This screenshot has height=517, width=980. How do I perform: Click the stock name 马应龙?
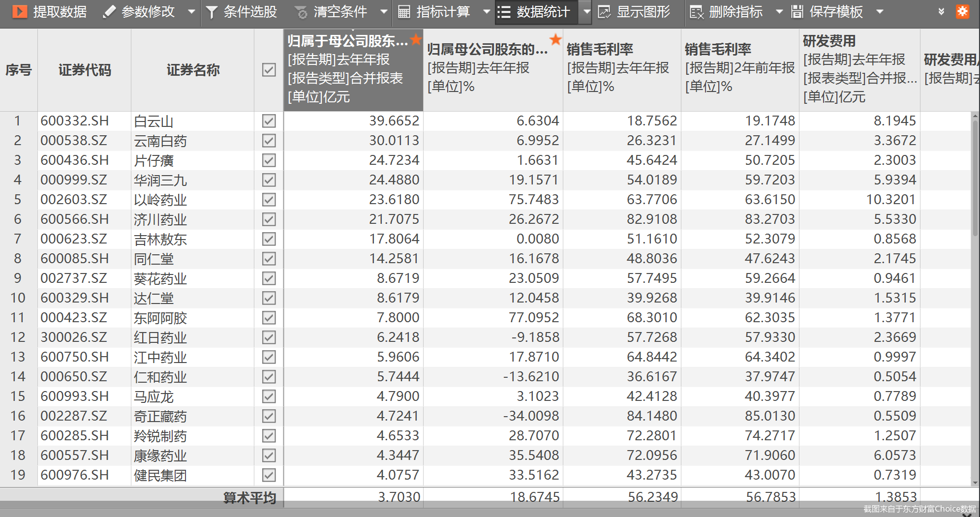[x=153, y=397]
